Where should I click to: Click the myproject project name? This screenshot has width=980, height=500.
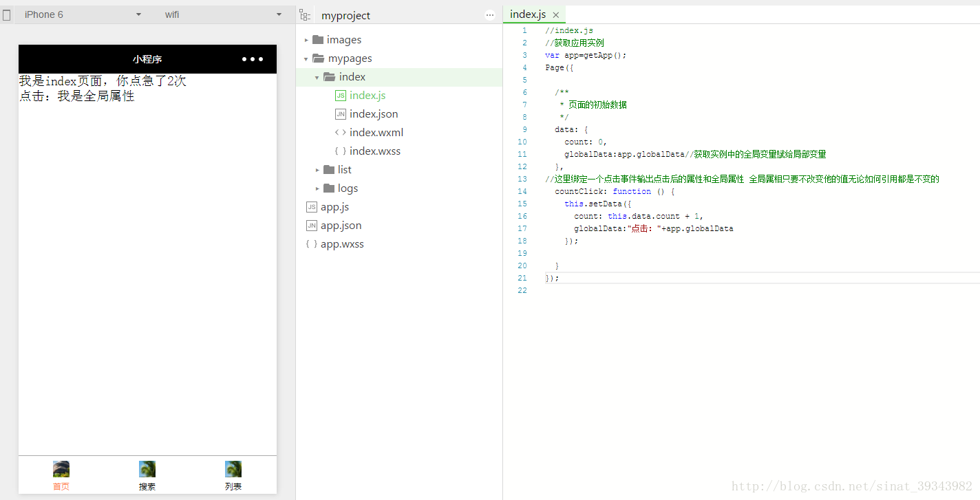(x=345, y=15)
